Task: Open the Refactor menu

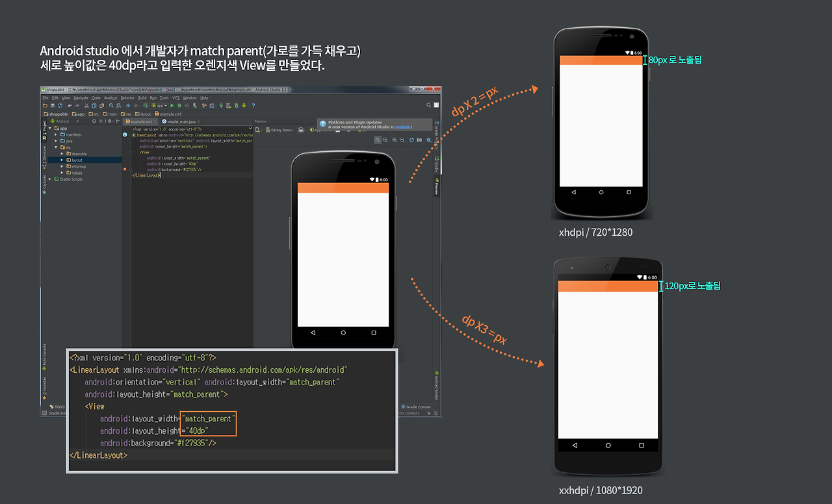Action: (127, 97)
